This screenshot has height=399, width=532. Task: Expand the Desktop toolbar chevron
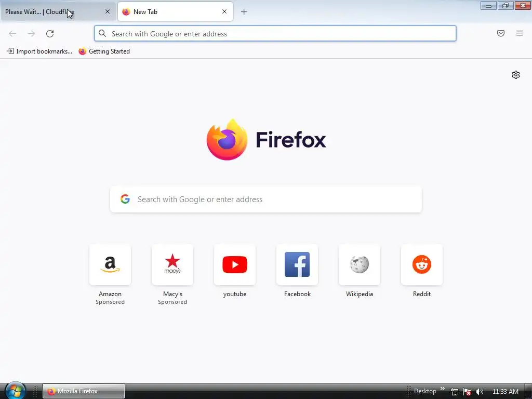coord(443,389)
